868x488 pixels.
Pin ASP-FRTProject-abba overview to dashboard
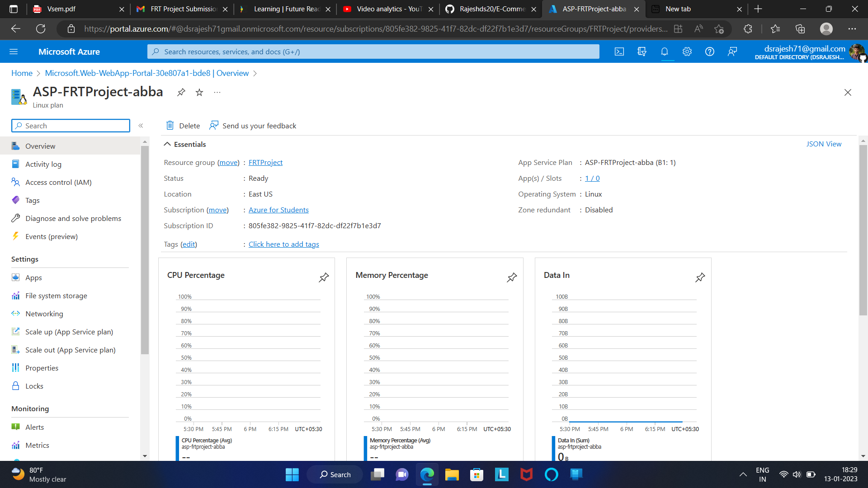pyautogui.click(x=181, y=92)
